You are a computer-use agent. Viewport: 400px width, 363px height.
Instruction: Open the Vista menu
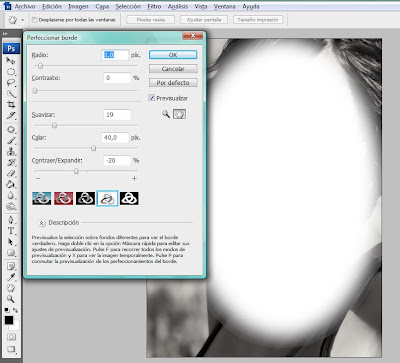(x=201, y=6)
